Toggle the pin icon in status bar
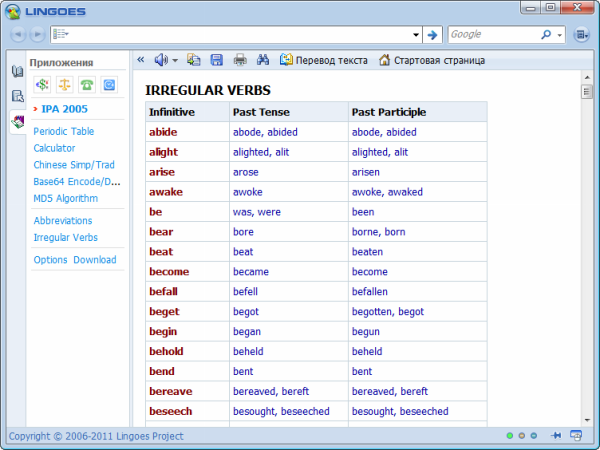Image resolution: width=600 pixels, height=450 pixels. coord(555,436)
